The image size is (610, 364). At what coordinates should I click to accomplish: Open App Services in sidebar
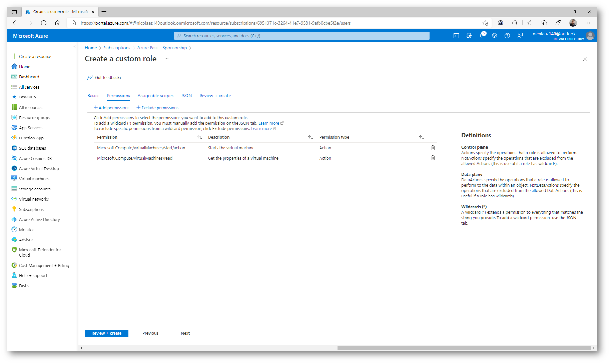coord(27,128)
